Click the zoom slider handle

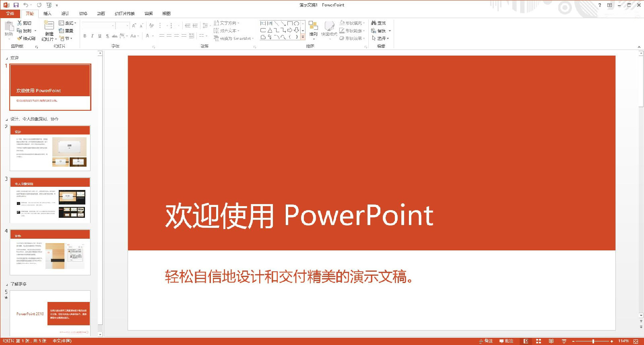(593, 341)
